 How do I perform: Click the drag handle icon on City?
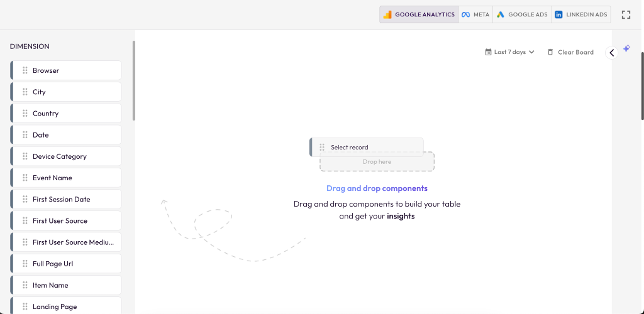25,92
